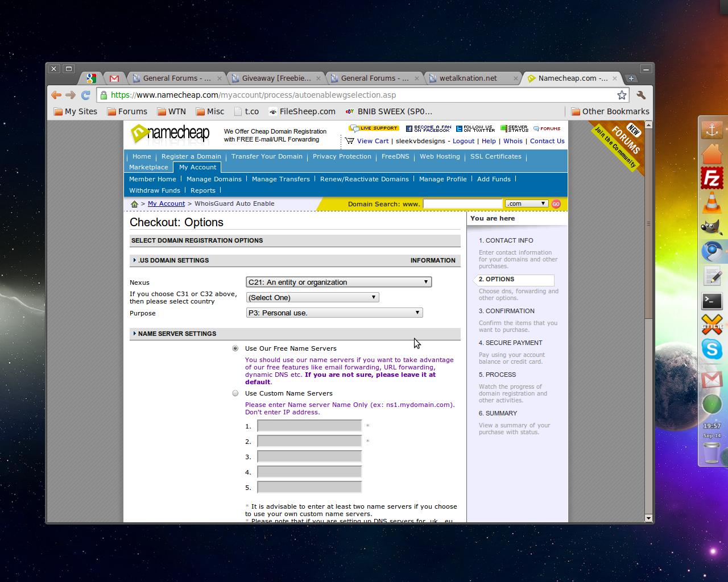Click the Contact Us link
The width and height of the screenshot is (728, 582).
(547, 141)
